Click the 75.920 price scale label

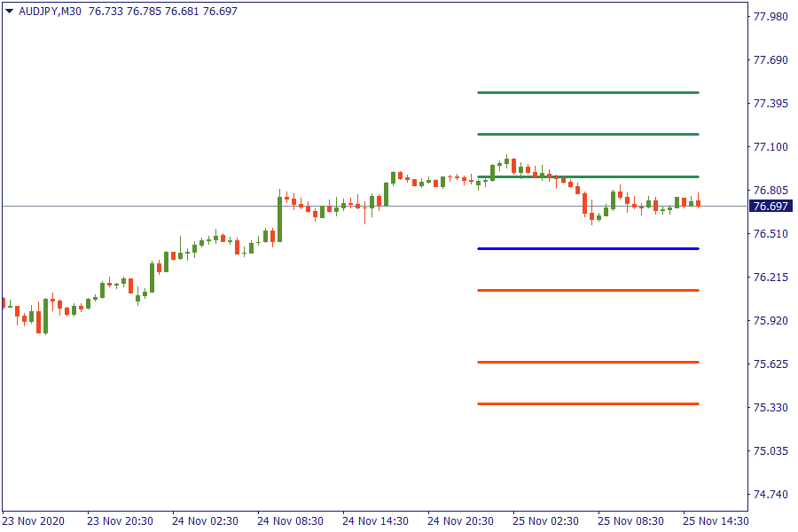tap(770, 321)
